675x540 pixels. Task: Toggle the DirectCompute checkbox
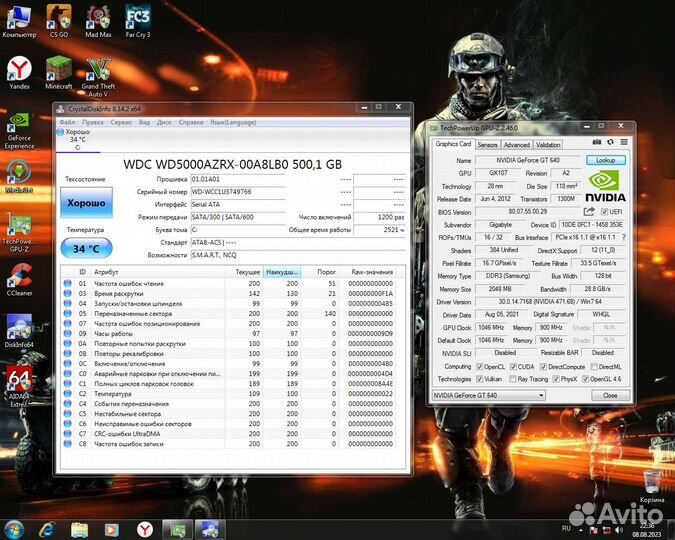coord(543,367)
